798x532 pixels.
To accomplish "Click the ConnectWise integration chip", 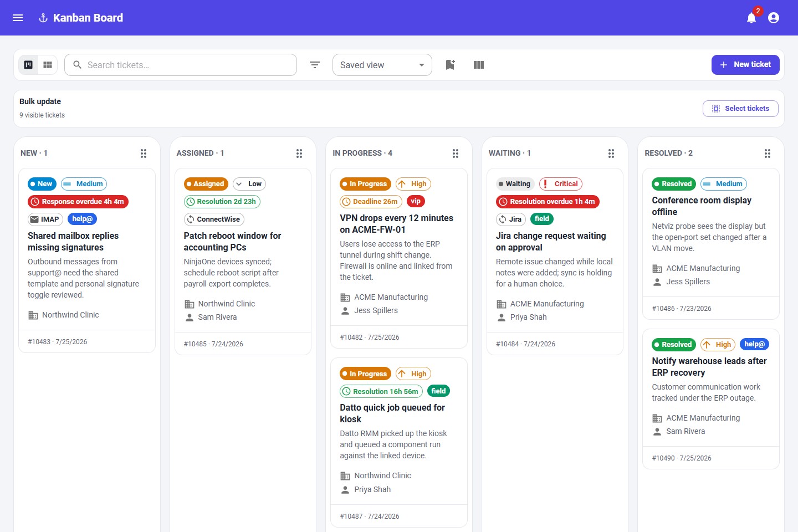I will point(214,219).
